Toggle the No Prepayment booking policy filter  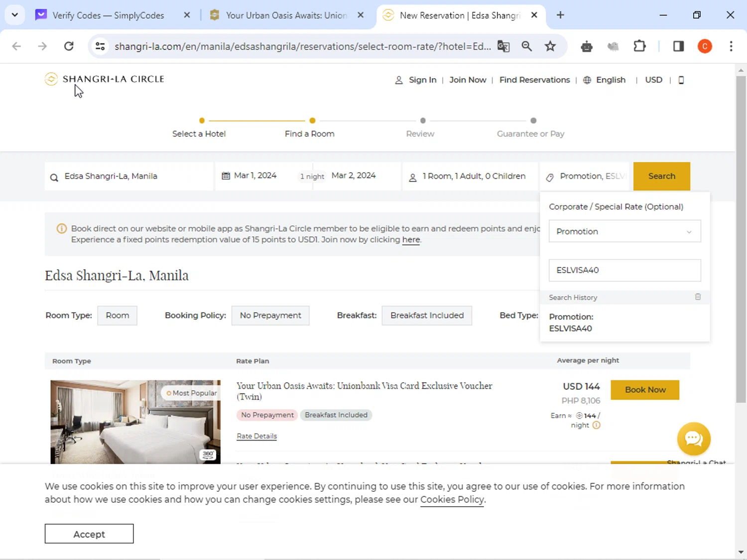click(270, 316)
